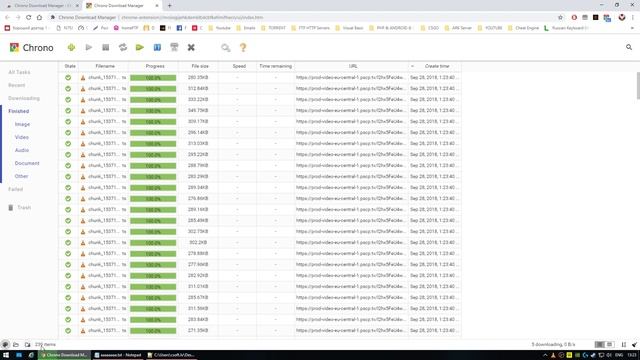
Task: Click the black X Remove task icon
Action: [191, 47]
